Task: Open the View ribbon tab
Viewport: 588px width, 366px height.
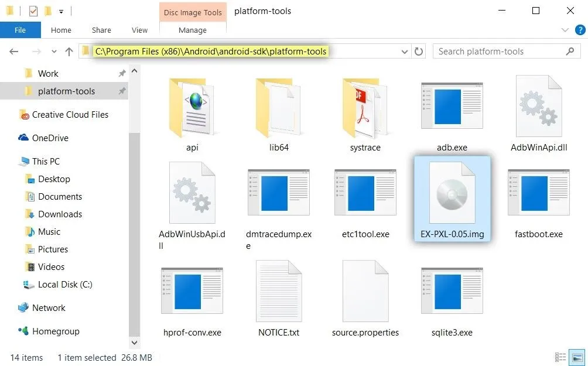Action: click(139, 30)
